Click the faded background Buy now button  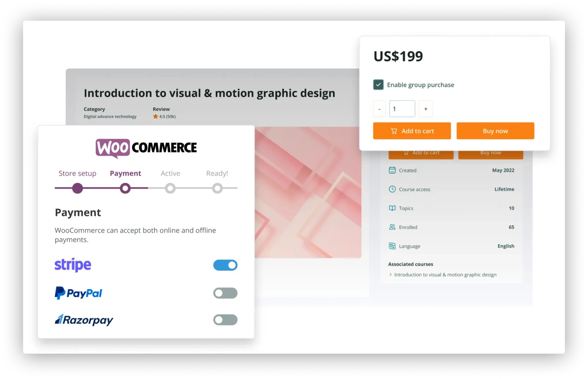[491, 154]
